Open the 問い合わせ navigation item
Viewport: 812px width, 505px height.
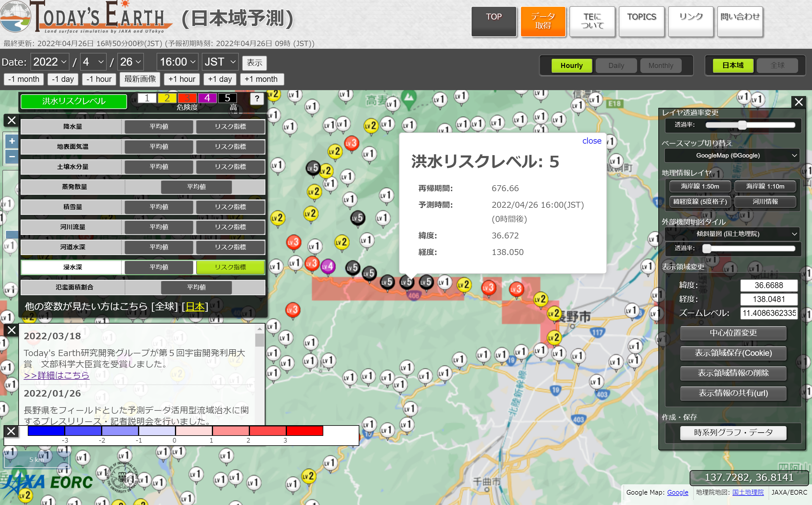tap(740, 21)
